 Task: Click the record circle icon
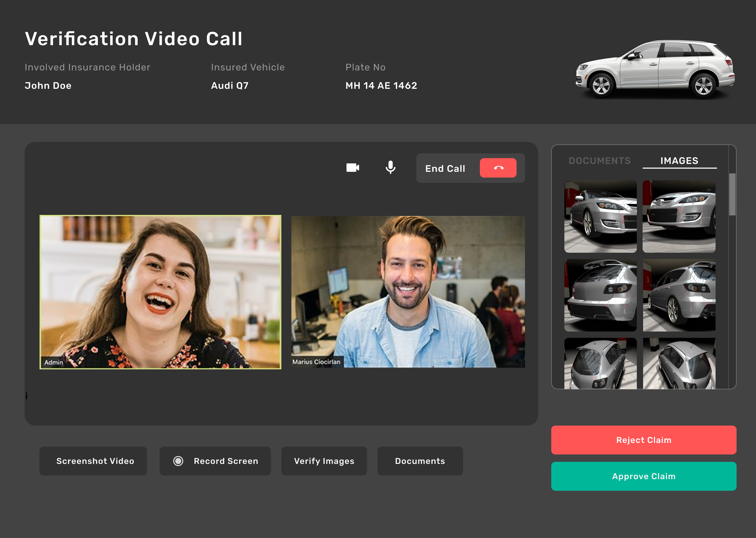178,461
